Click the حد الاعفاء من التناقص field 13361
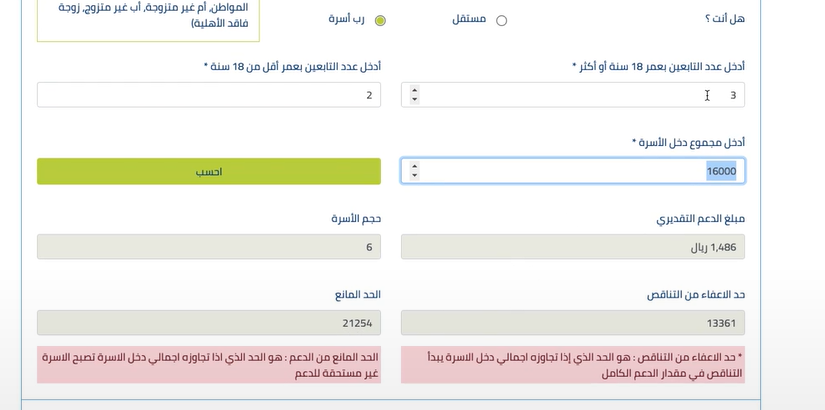Screen dimensions: 825x410 pos(573,323)
